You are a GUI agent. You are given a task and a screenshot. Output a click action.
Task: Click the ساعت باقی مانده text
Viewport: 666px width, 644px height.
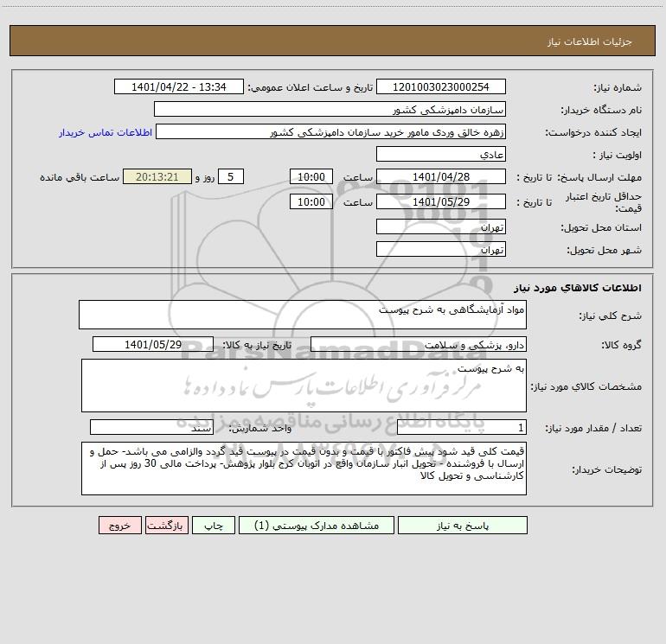click(80, 177)
